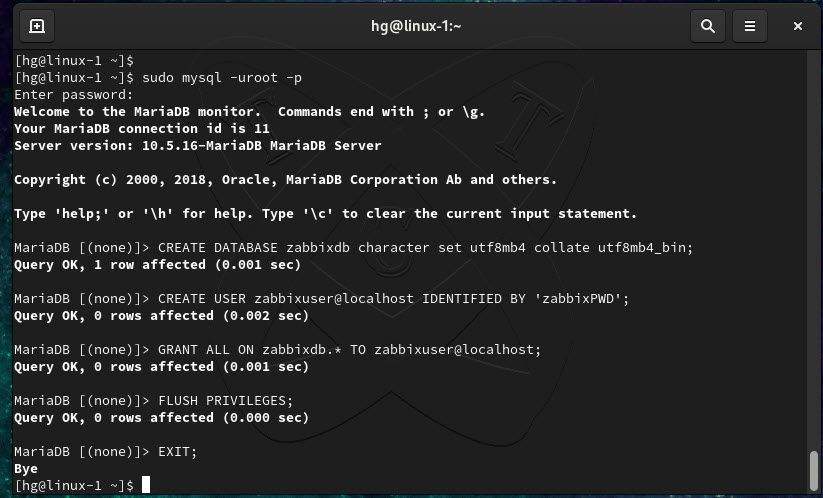The width and height of the screenshot is (823, 498).
Task: Click the utf8mb4_bin collation text
Action: click(x=642, y=247)
